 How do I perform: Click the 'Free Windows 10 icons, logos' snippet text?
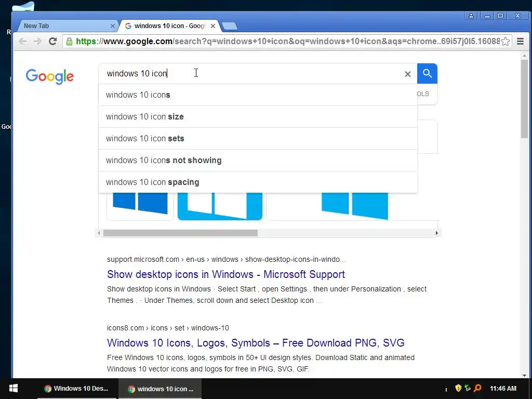tap(261, 363)
